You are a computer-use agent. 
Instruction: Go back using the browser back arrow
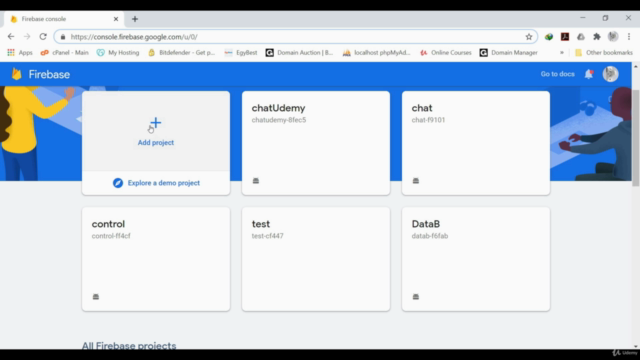click(11, 37)
